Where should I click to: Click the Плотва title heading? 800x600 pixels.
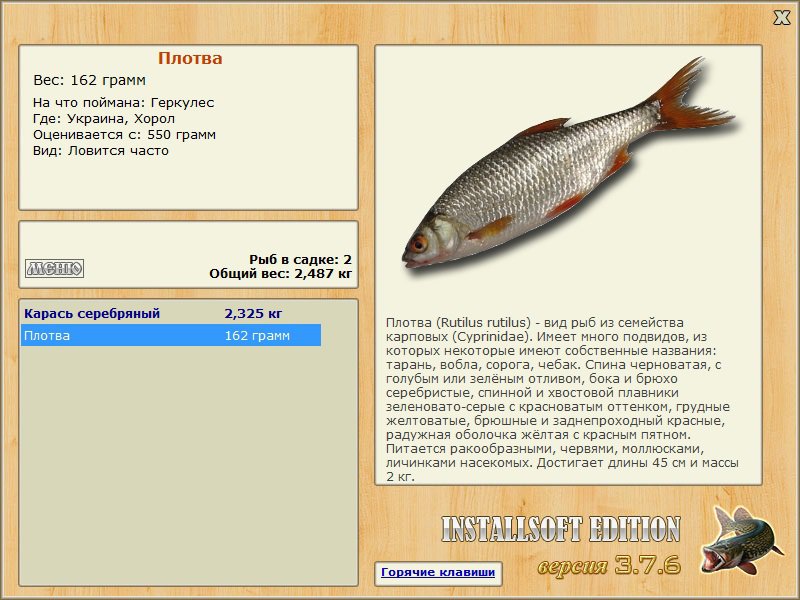pyautogui.click(x=190, y=58)
